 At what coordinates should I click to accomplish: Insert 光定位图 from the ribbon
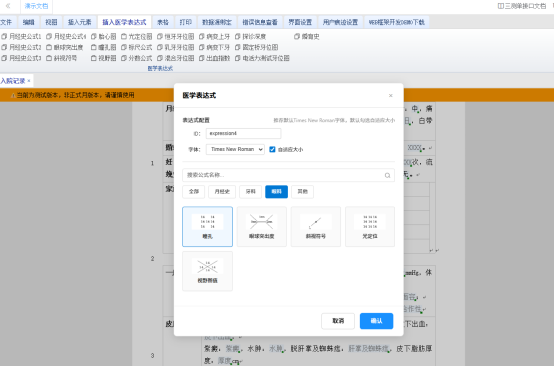point(136,36)
